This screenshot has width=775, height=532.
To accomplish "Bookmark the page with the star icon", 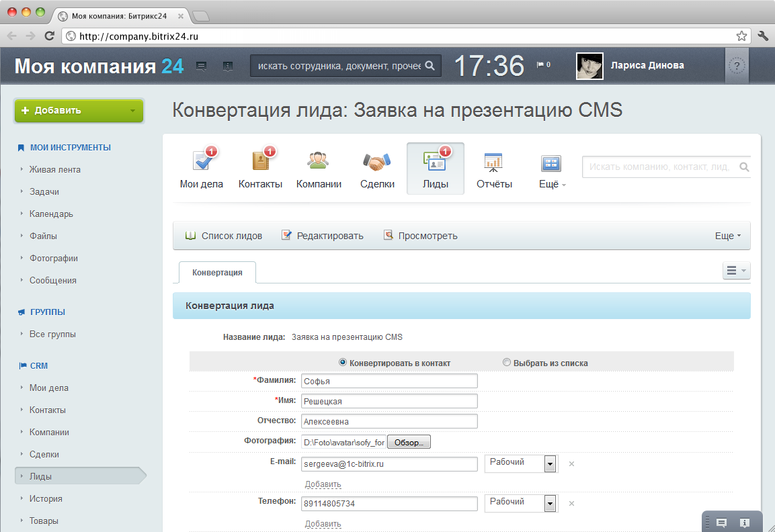I will tap(741, 36).
